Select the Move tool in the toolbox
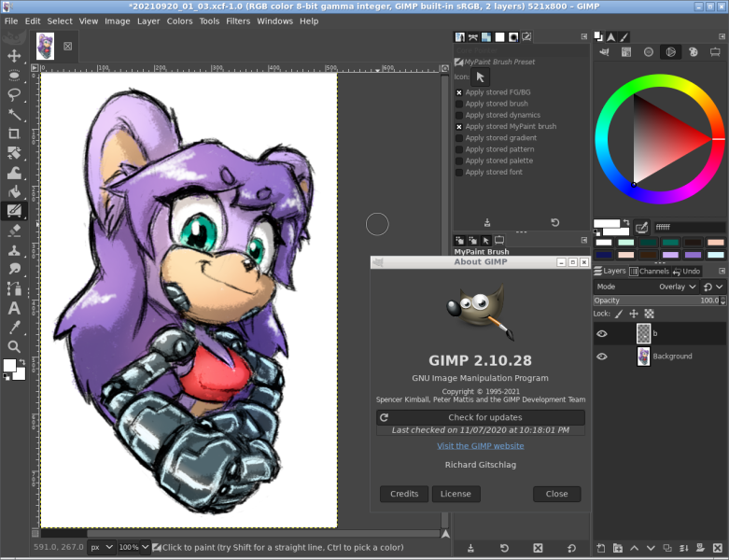The image size is (729, 560). point(14,56)
